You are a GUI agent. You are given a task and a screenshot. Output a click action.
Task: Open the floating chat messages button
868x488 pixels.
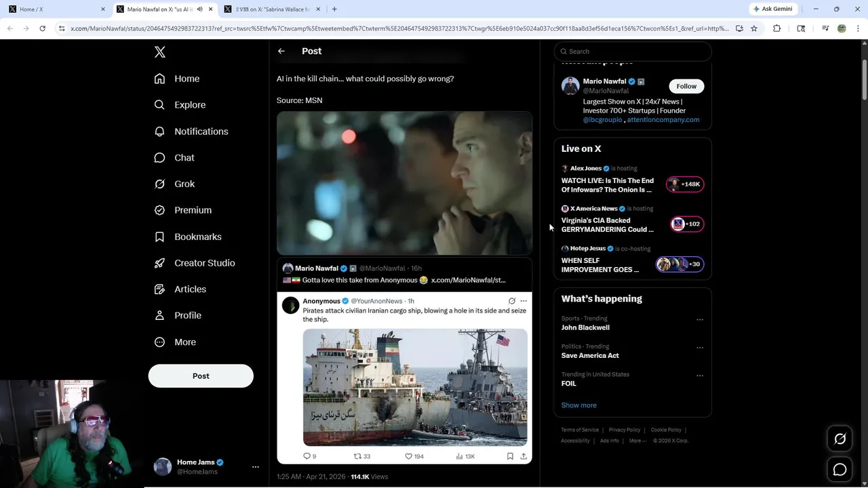(840, 470)
